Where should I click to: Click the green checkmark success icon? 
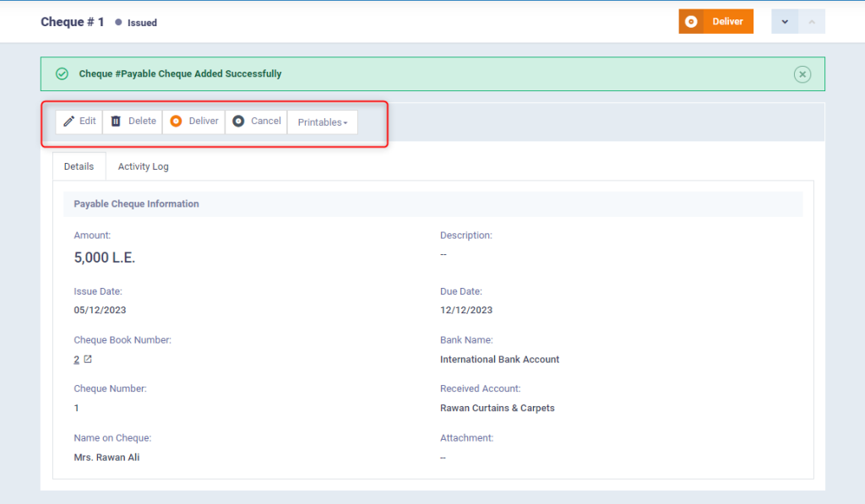[x=62, y=74]
